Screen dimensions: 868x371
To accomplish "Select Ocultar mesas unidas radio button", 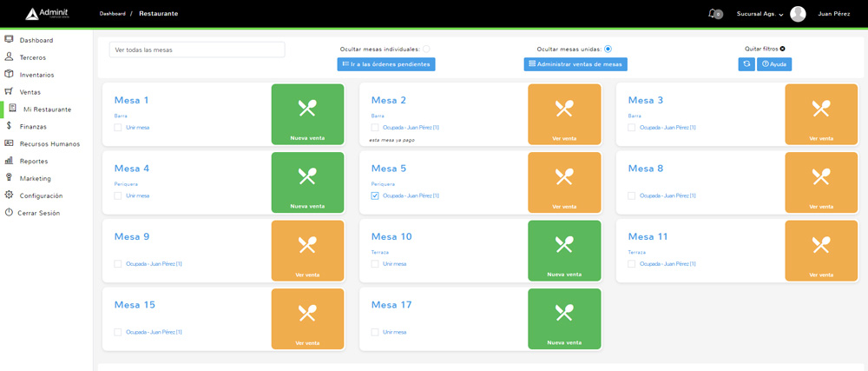I will pos(608,50).
